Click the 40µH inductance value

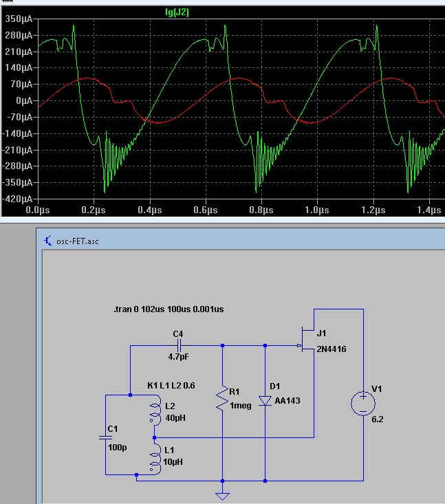pyautogui.click(x=175, y=418)
